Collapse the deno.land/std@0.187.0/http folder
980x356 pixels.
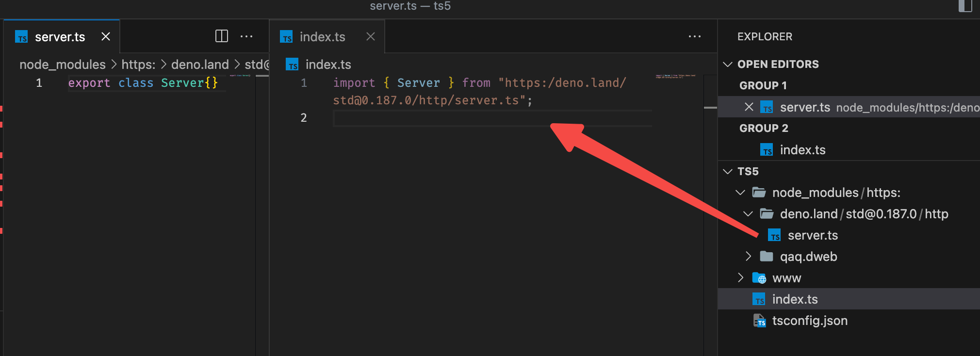pos(748,214)
